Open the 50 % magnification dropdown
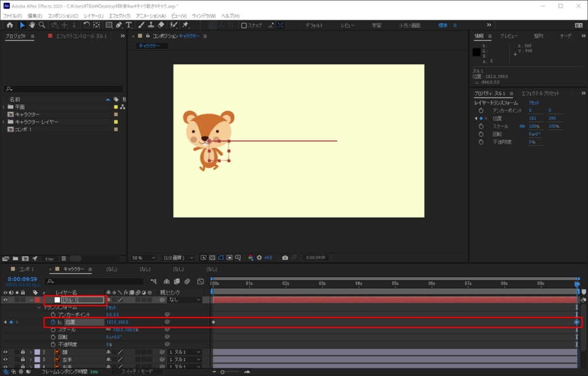 [x=144, y=258]
